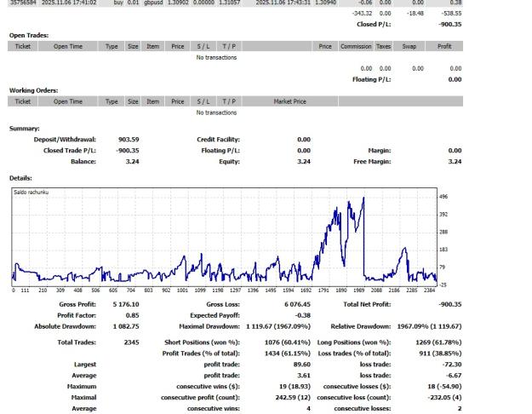
Task: Select the -900.35 value beside Closed P/L
Action: [x=450, y=24]
